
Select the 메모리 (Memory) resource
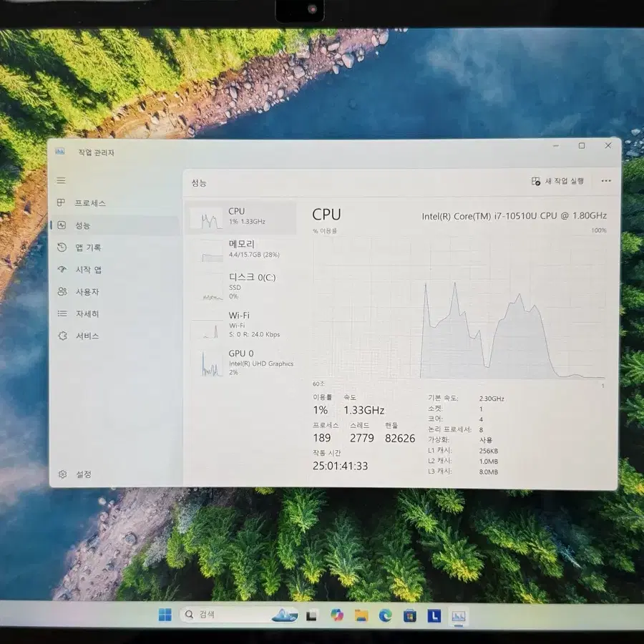pos(241,250)
